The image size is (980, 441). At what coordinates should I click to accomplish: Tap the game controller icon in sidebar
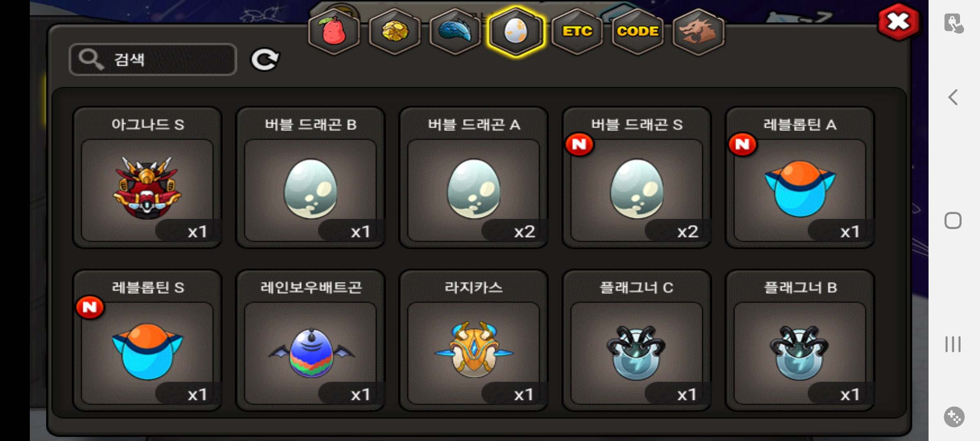coord(954,417)
